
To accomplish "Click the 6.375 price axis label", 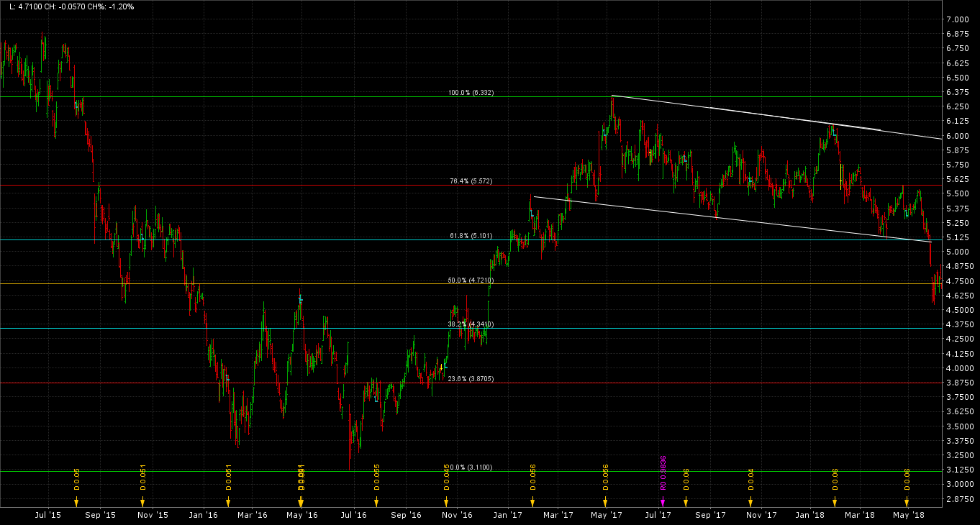I will point(957,92).
